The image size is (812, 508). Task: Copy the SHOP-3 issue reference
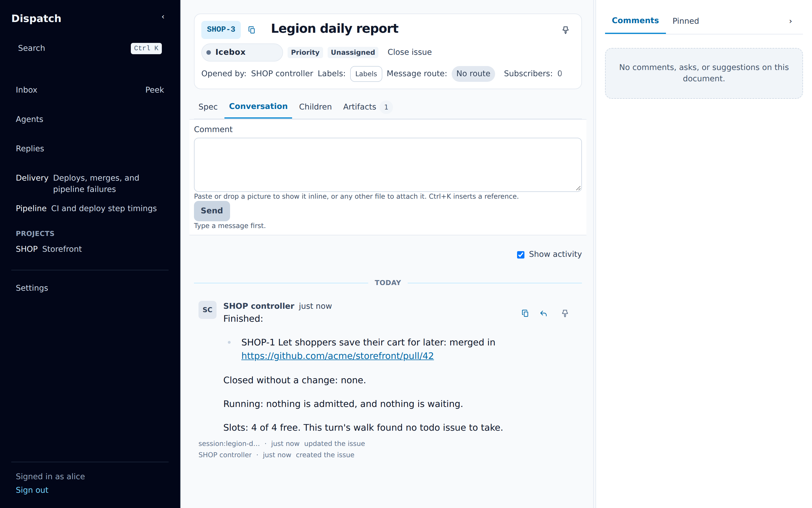pos(251,30)
